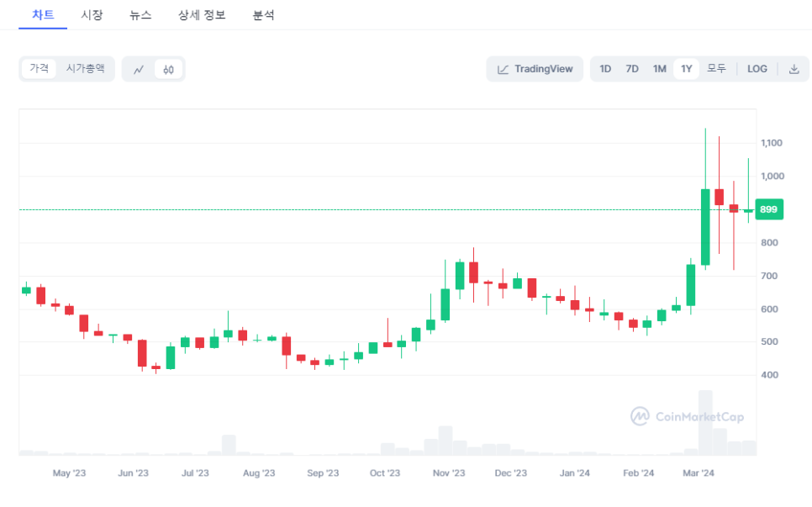Open the 상세 정보 tab
This screenshot has width=812, height=507.
pyautogui.click(x=202, y=15)
